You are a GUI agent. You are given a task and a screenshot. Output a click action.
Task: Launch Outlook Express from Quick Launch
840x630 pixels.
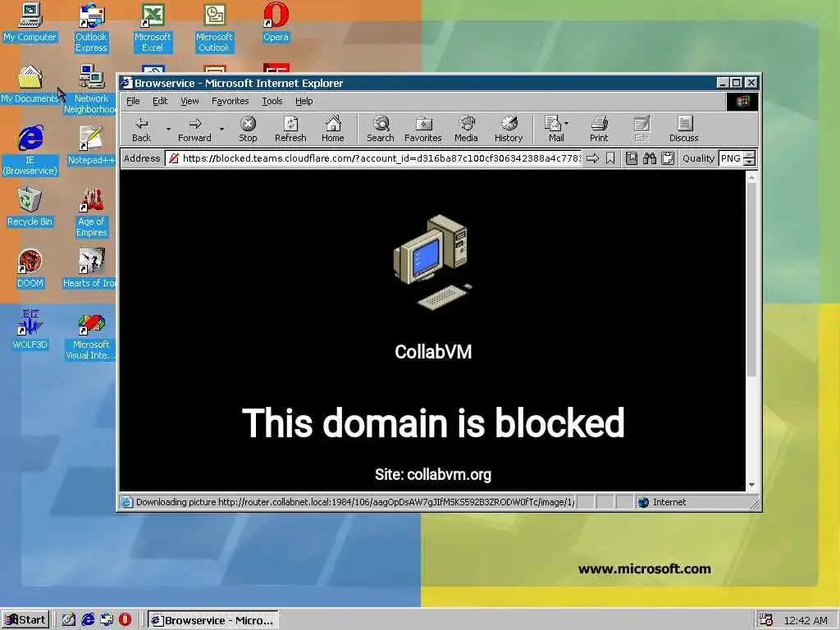pos(107,620)
